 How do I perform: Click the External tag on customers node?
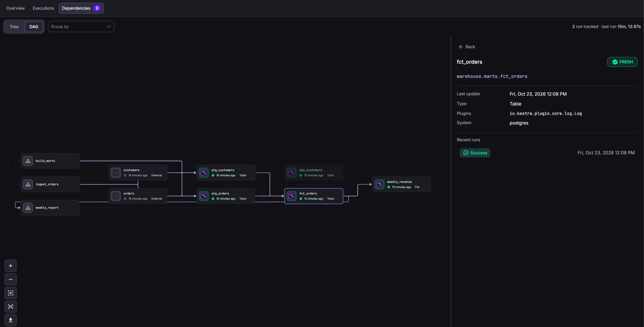pyautogui.click(x=156, y=175)
